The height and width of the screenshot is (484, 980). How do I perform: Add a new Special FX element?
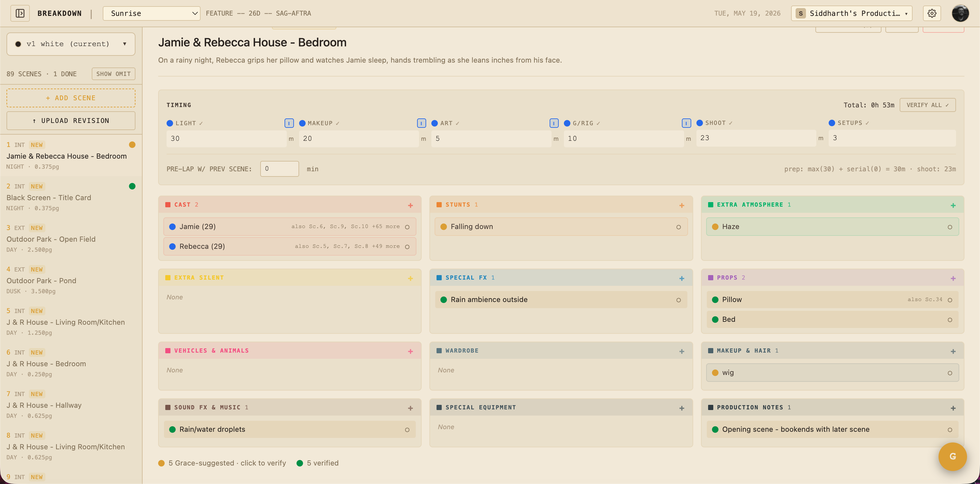click(x=681, y=278)
